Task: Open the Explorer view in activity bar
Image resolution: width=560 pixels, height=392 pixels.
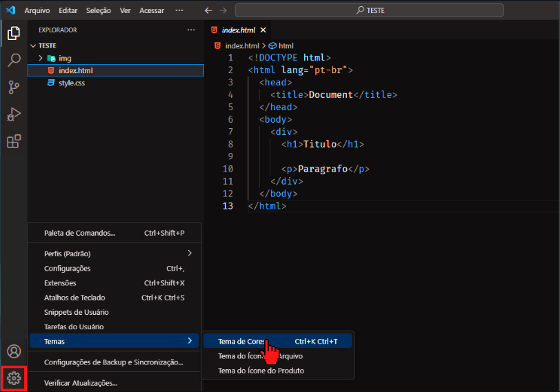Action: (x=14, y=32)
